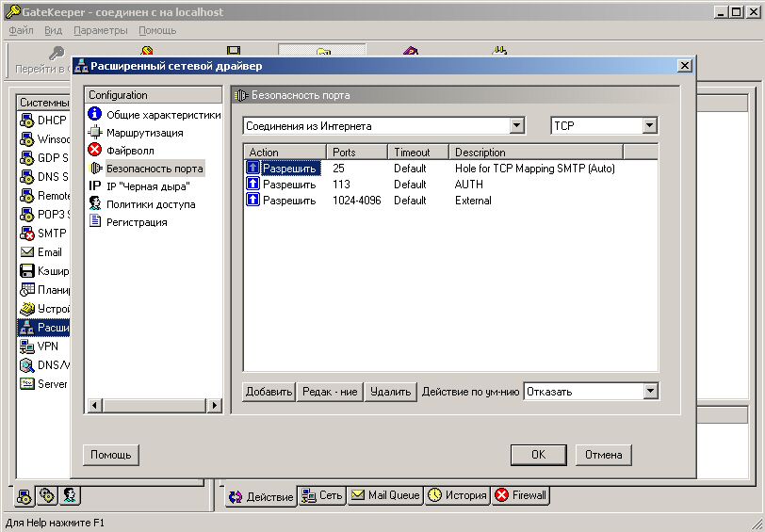
Task: Open the Помощь menu
Action: 157,30
